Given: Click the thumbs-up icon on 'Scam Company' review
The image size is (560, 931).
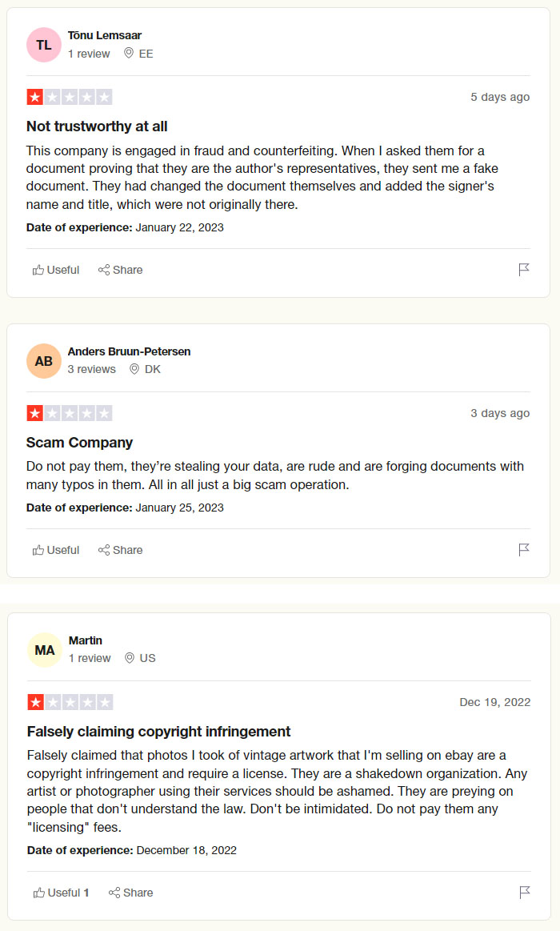Looking at the screenshot, I should pyautogui.click(x=38, y=550).
